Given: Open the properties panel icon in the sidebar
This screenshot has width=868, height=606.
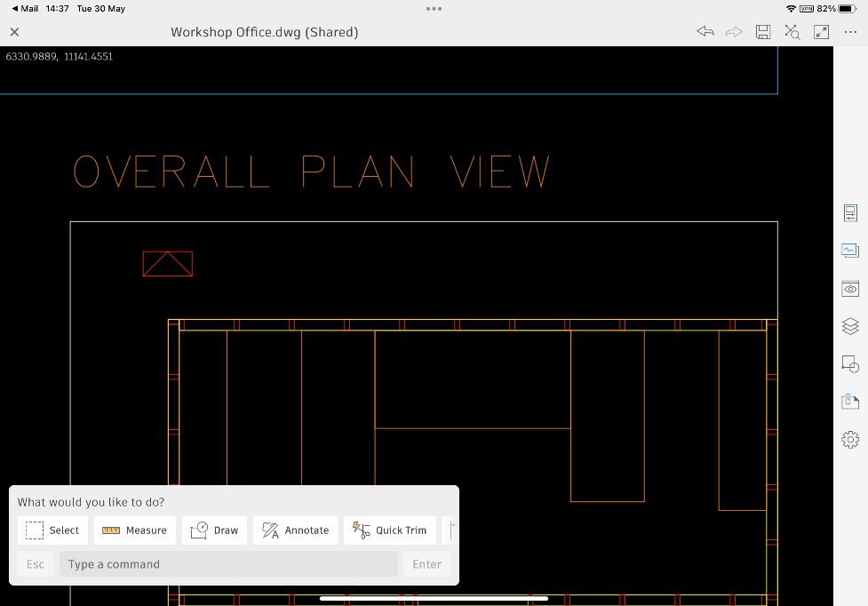Looking at the screenshot, I should pyautogui.click(x=850, y=213).
